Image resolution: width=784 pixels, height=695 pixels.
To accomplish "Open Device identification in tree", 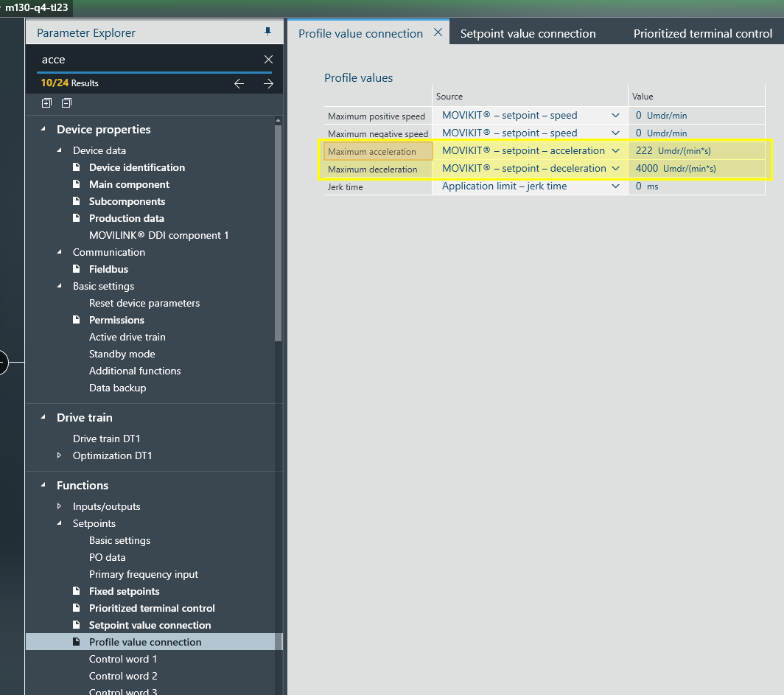I will coord(137,167).
